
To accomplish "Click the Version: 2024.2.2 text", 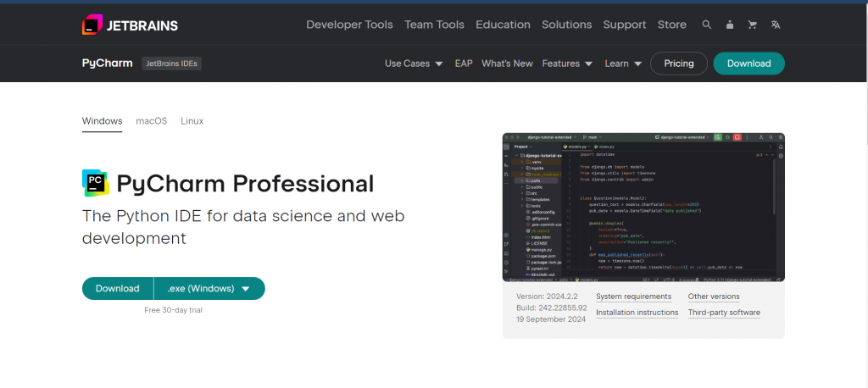I will point(547,297).
